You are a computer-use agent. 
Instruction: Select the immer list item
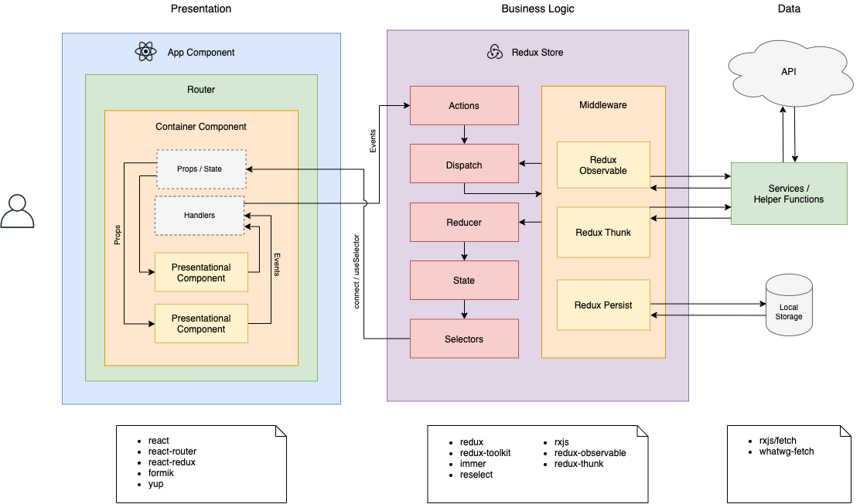473,464
